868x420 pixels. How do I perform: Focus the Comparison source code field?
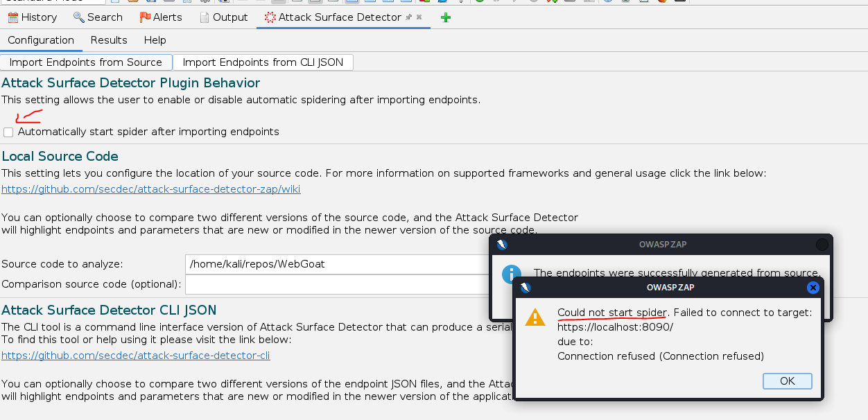tap(338, 284)
